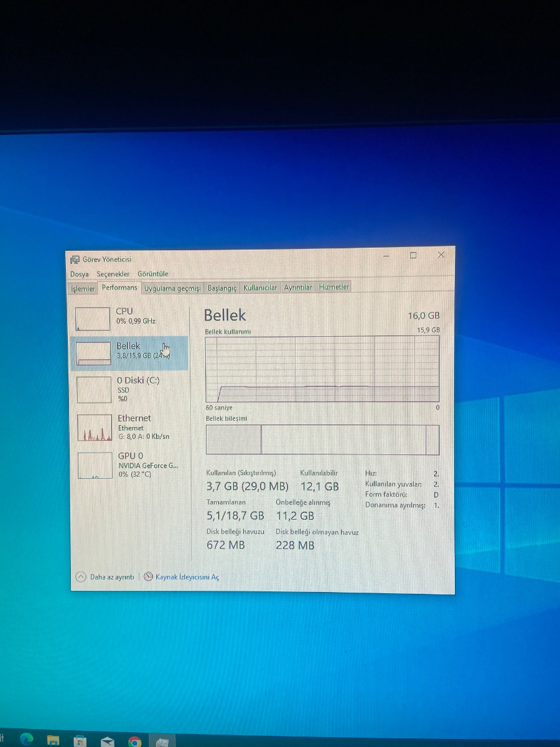The image size is (560, 747).
Task: Click the NVIDIA GeForce GPU name text
Action: point(148,465)
